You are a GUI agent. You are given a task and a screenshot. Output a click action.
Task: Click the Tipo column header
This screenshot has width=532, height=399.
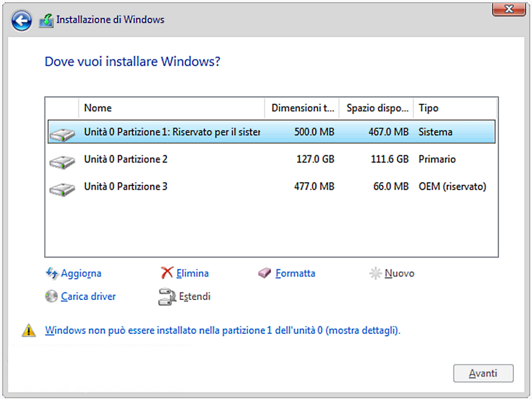point(455,108)
